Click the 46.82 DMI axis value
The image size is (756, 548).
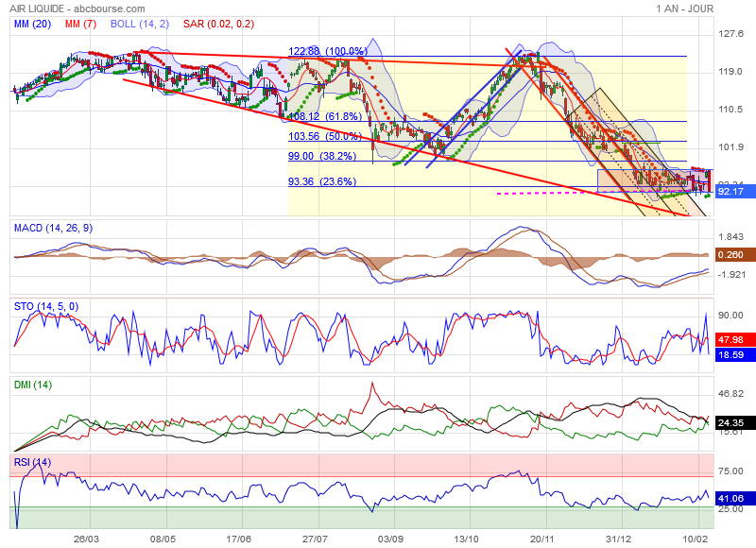point(730,394)
